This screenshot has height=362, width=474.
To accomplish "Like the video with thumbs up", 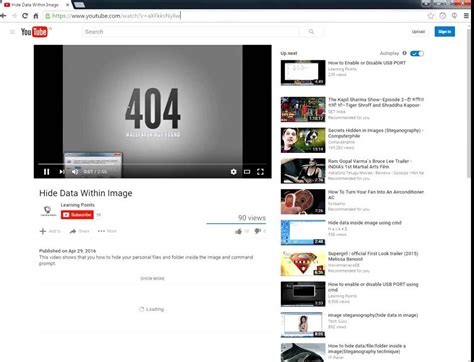I will click(x=238, y=231).
